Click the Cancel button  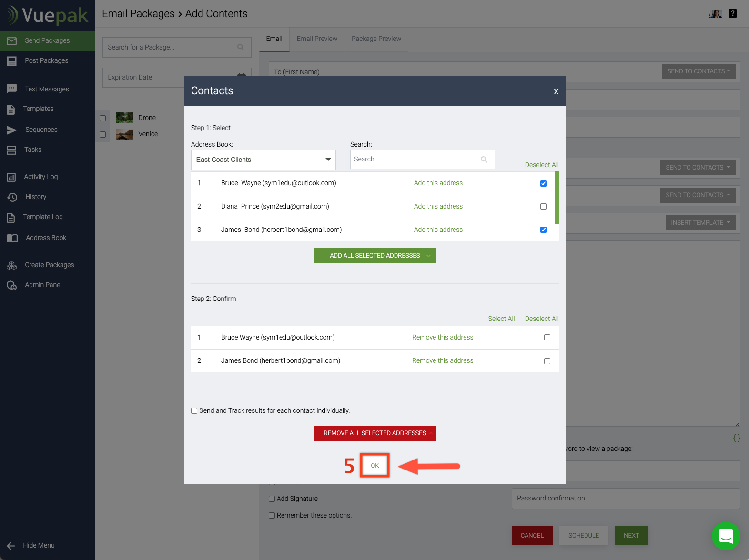coord(532,536)
